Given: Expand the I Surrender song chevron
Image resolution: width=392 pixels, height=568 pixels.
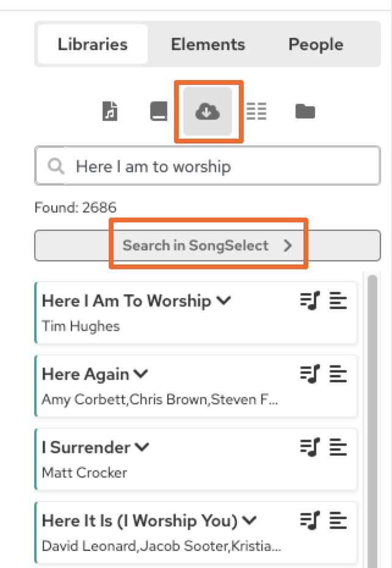Looking at the screenshot, I should [x=142, y=448].
